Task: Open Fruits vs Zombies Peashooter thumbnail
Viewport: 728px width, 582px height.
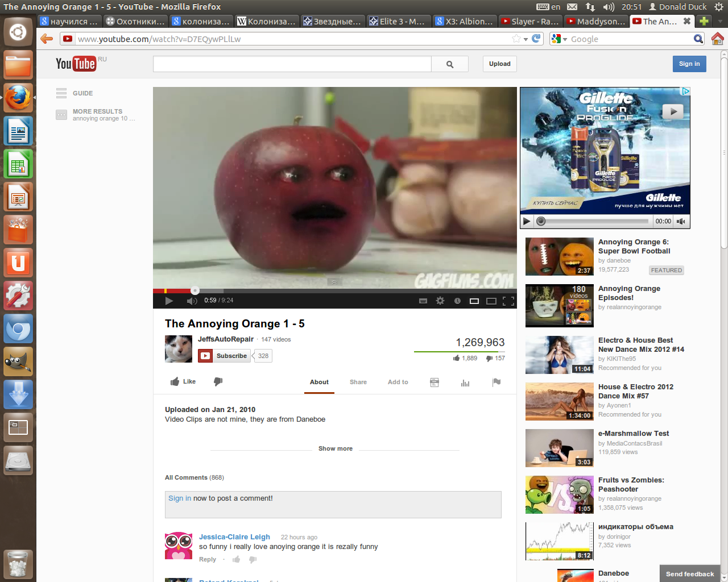Action: (560, 494)
